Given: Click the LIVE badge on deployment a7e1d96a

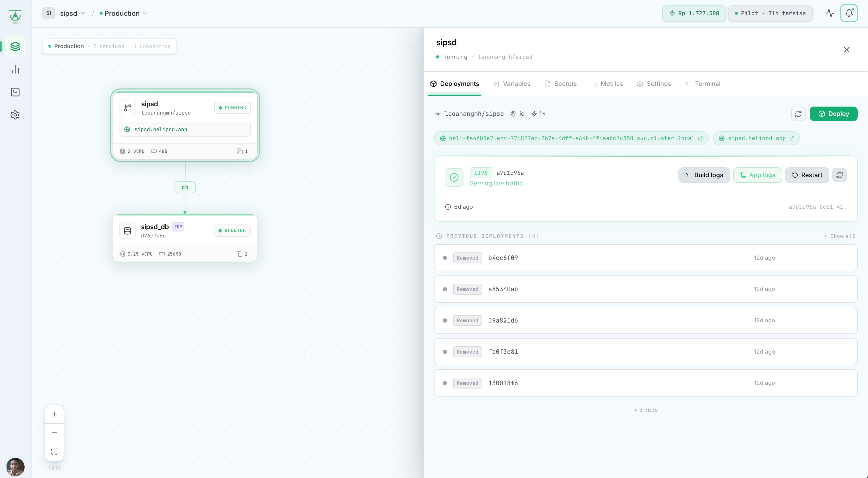Looking at the screenshot, I should 481,173.
